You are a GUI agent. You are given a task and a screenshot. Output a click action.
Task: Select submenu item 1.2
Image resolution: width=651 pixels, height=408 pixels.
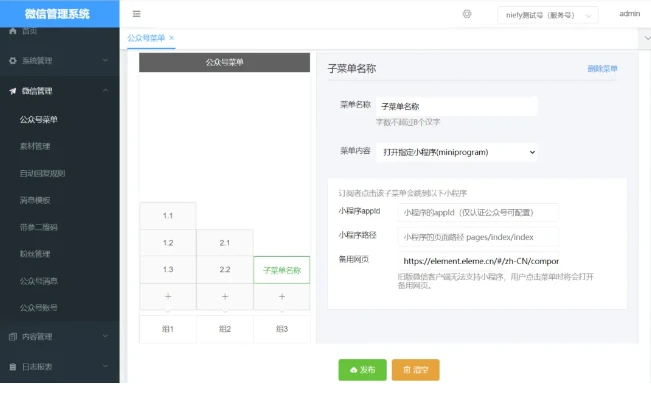coord(168,243)
